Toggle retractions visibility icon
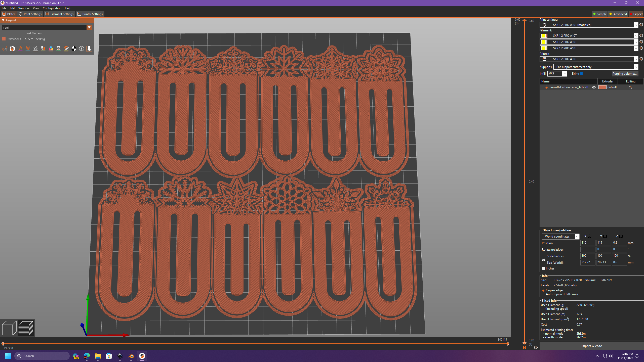 click(20, 49)
